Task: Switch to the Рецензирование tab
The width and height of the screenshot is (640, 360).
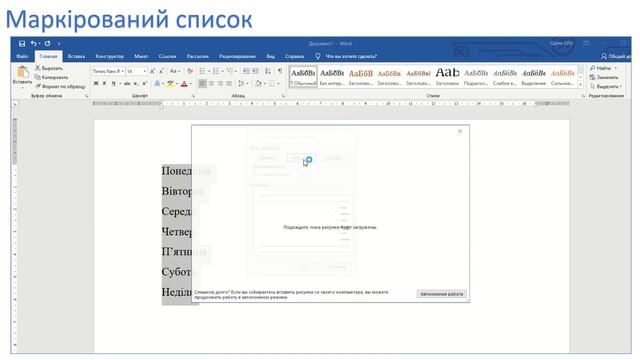Action: (237, 56)
